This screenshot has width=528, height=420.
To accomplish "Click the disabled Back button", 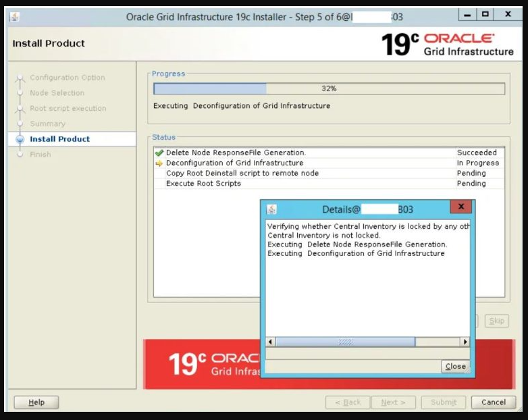I will (x=348, y=402).
